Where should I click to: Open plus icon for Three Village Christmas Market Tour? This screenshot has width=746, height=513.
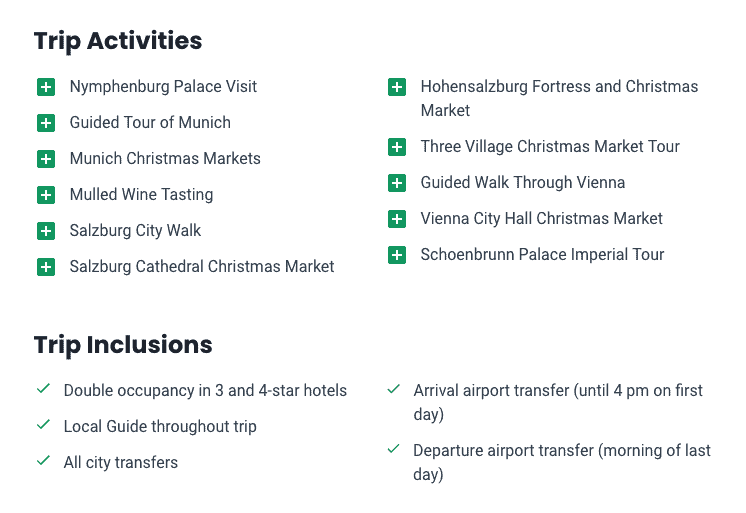(397, 147)
